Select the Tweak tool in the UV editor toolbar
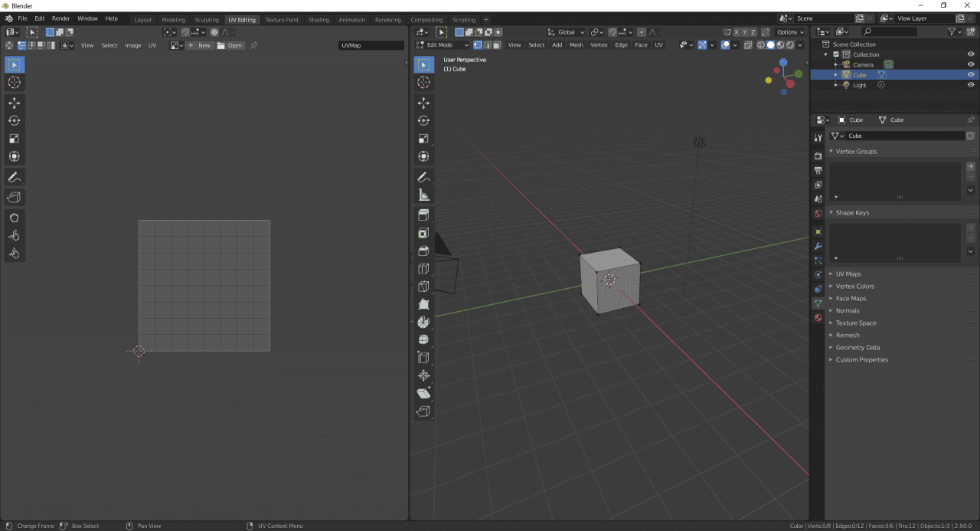The height and width of the screenshot is (531, 980). (x=14, y=64)
